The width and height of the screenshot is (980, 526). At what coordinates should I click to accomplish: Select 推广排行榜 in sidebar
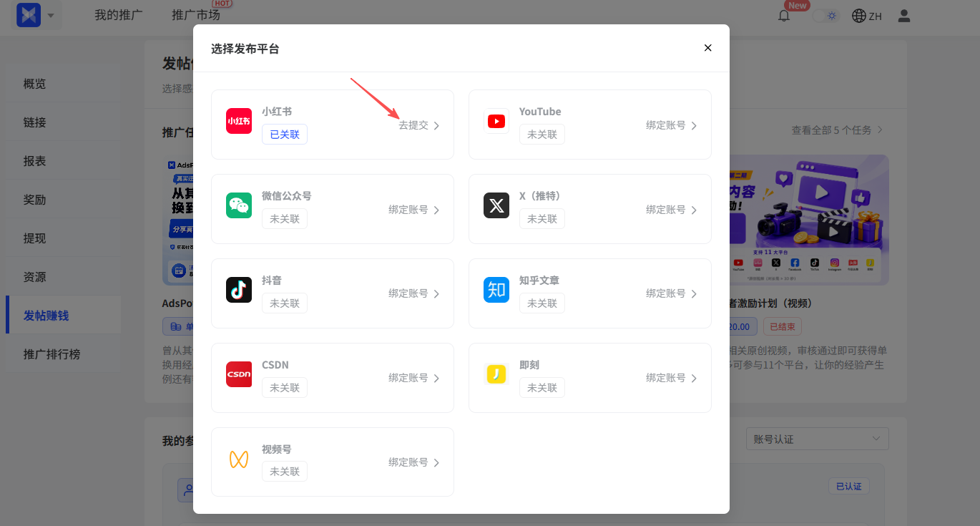(63, 354)
